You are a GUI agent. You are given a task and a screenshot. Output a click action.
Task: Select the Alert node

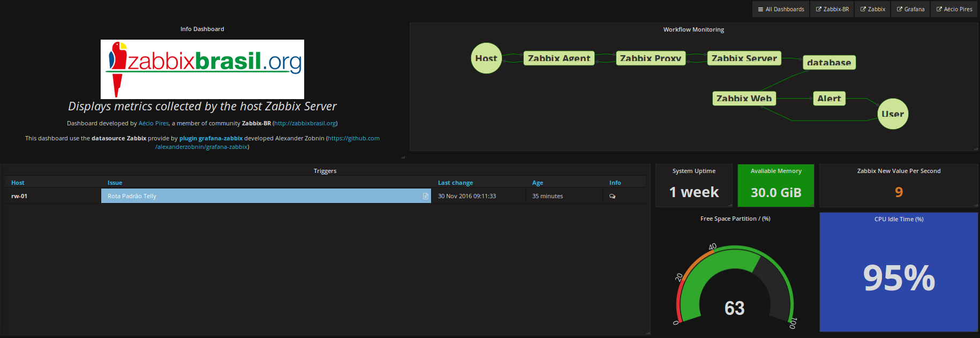click(x=829, y=98)
